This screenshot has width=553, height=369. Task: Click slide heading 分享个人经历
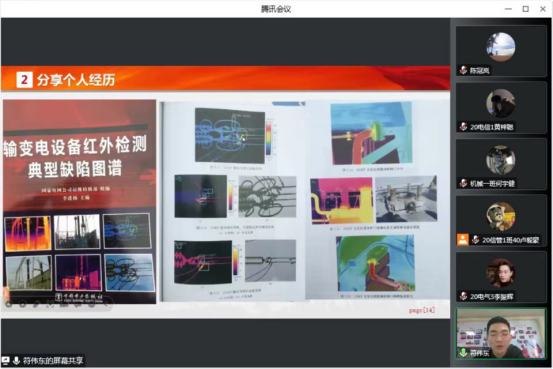pos(76,80)
